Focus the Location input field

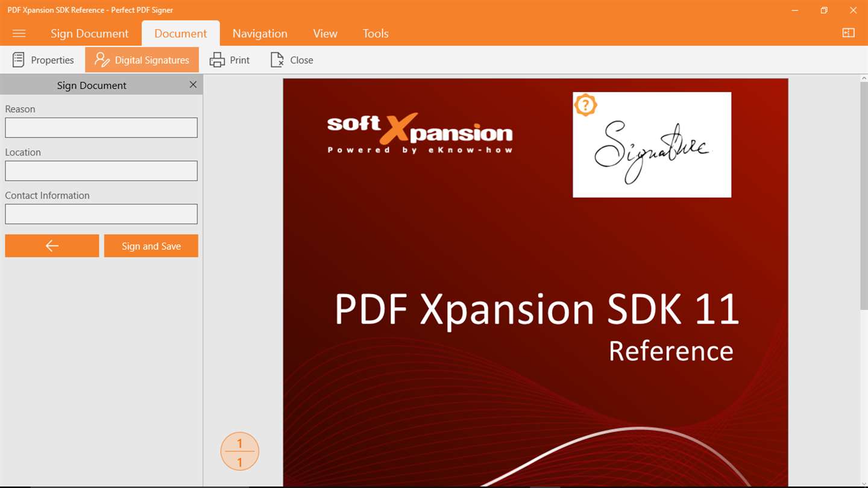tap(101, 171)
